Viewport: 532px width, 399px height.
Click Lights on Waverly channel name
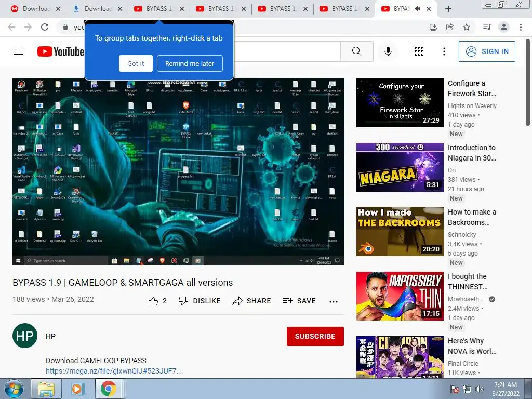[x=472, y=106]
